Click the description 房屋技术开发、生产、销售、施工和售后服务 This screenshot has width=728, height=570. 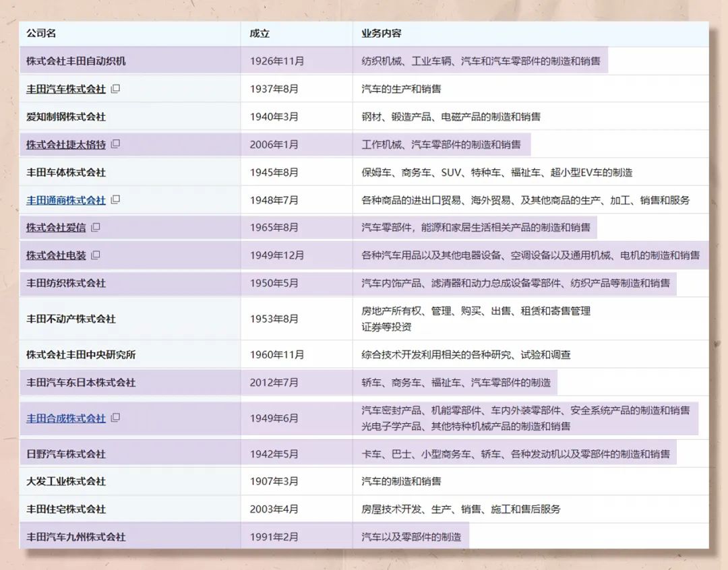[x=461, y=509]
